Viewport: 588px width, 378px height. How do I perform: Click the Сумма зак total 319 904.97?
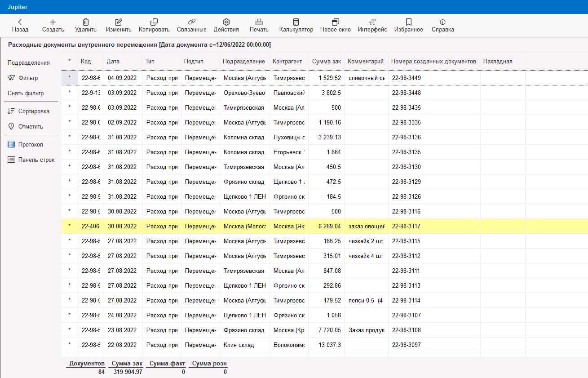click(x=127, y=372)
